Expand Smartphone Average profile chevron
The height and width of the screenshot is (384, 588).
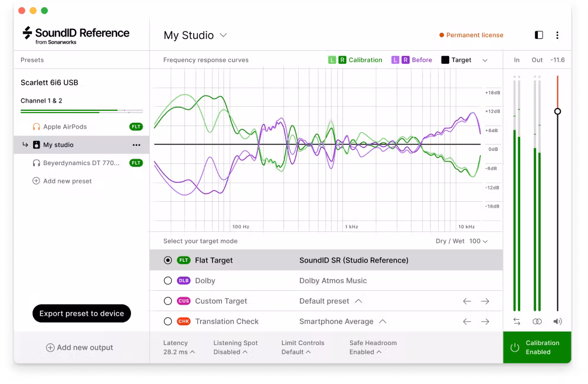(383, 321)
